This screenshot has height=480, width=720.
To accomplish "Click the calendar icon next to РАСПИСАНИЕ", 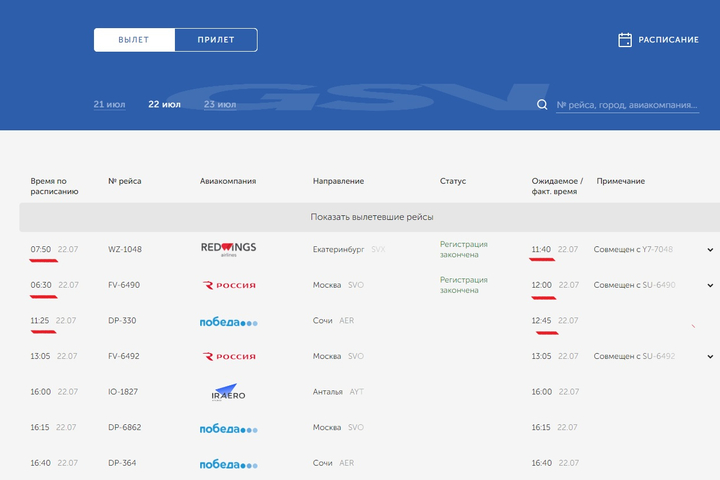I will [x=624, y=40].
